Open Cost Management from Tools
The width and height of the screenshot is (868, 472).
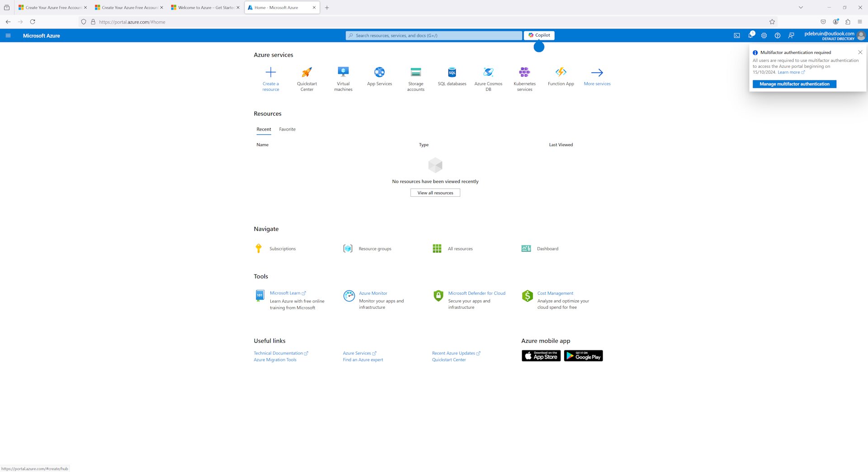click(x=555, y=293)
